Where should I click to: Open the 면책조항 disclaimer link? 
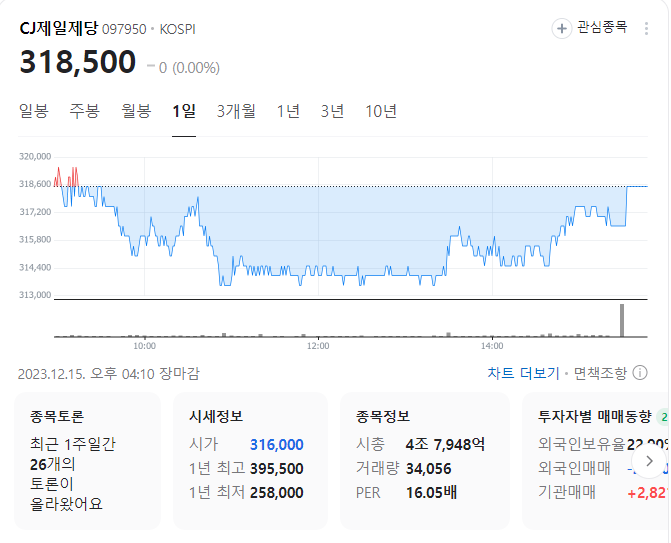click(600, 373)
